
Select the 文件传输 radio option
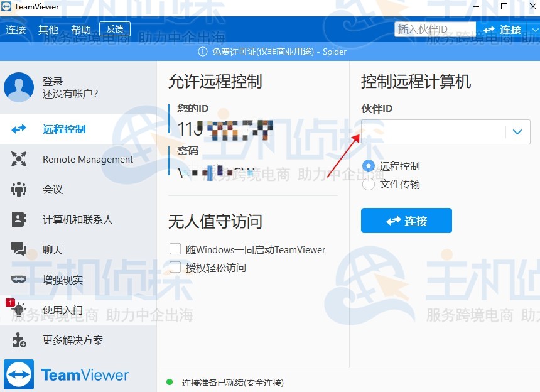point(368,184)
